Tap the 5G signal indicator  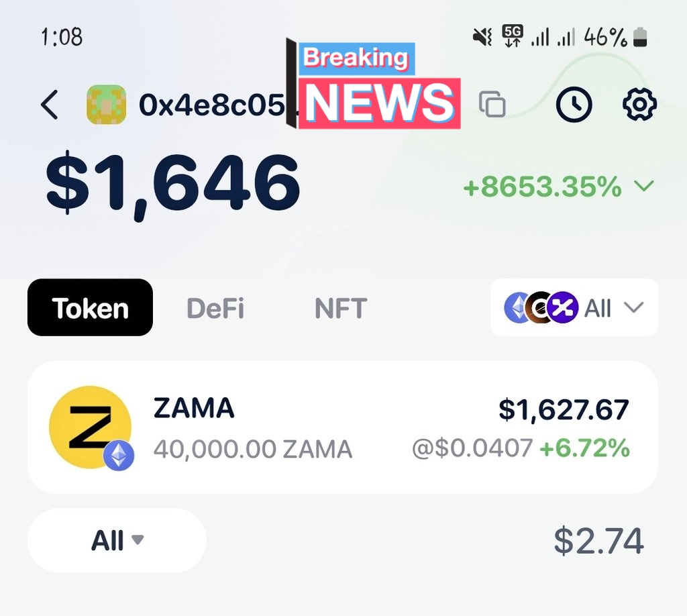tap(513, 36)
